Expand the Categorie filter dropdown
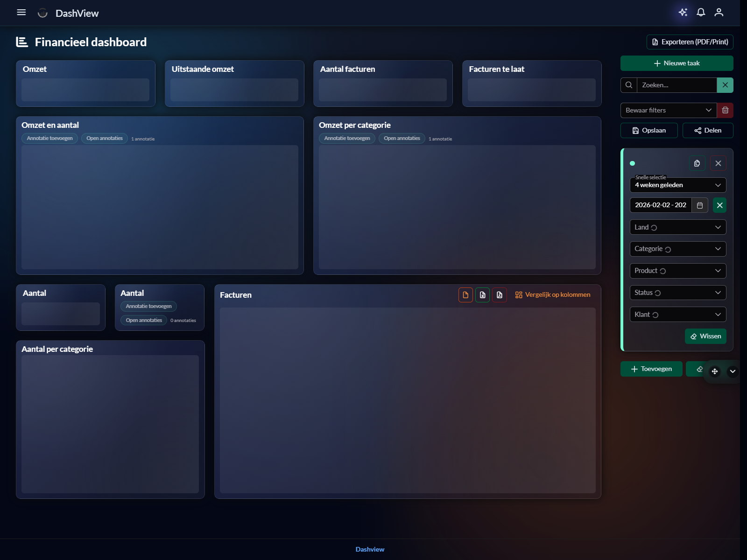Viewport: 747px width, 560px height. [x=677, y=249]
